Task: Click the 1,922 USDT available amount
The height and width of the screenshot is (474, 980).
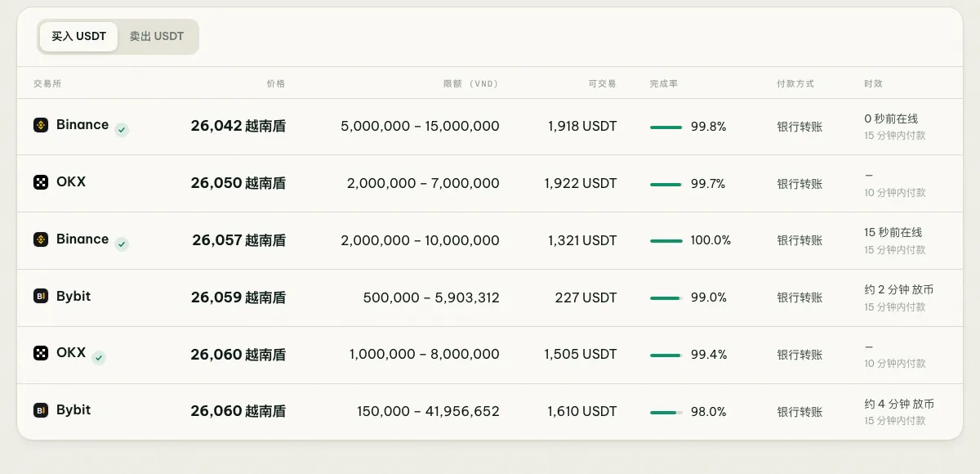Action: coord(581,183)
